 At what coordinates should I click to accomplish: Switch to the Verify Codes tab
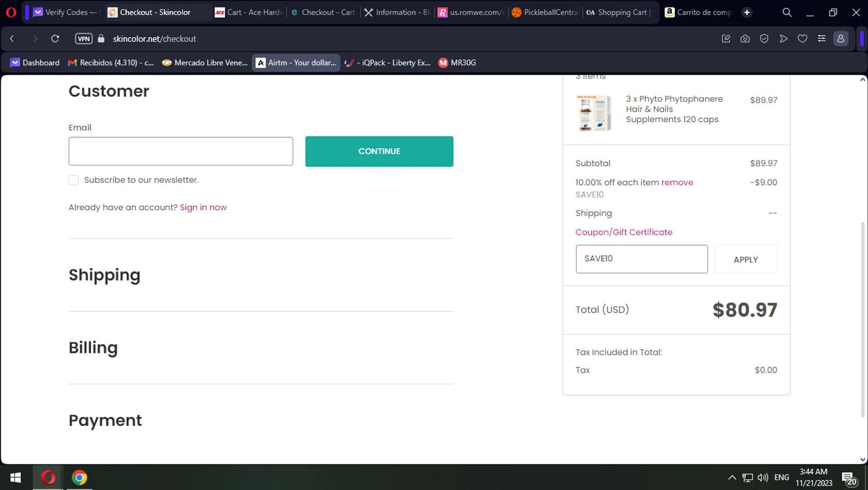pos(65,12)
